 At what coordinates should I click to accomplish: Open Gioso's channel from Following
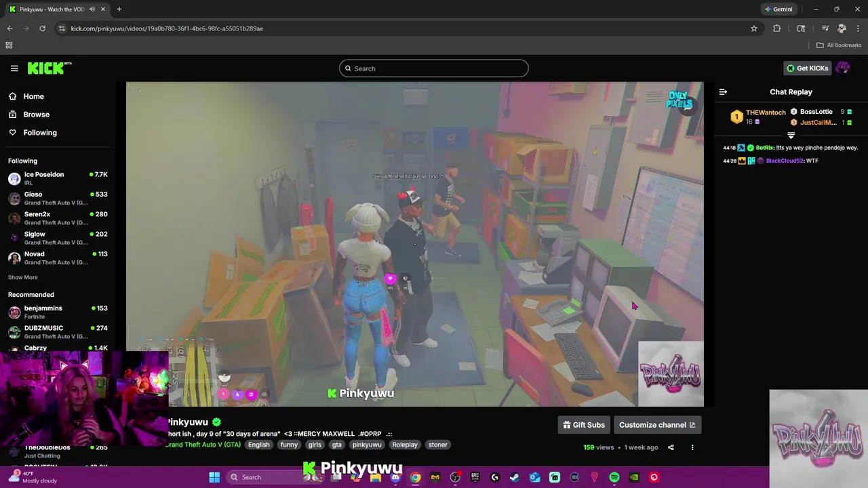pyautogui.click(x=58, y=199)
